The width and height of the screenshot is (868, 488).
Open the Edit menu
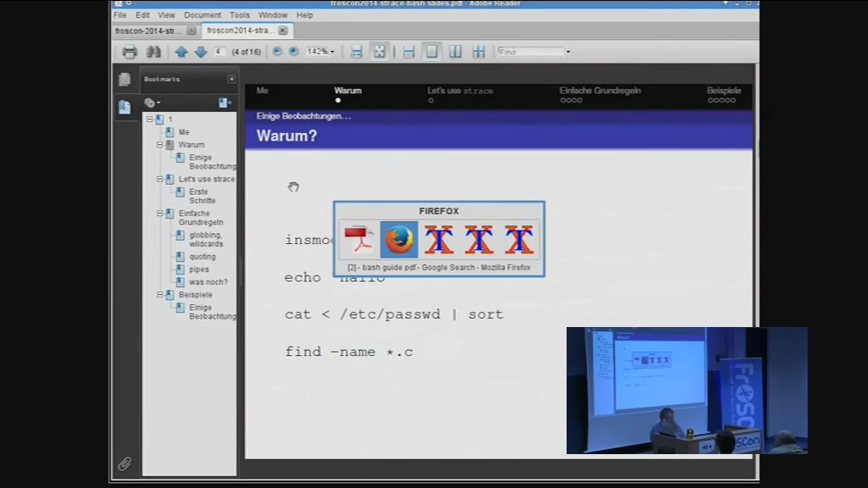pyautogui.click(x=142, y=15)
